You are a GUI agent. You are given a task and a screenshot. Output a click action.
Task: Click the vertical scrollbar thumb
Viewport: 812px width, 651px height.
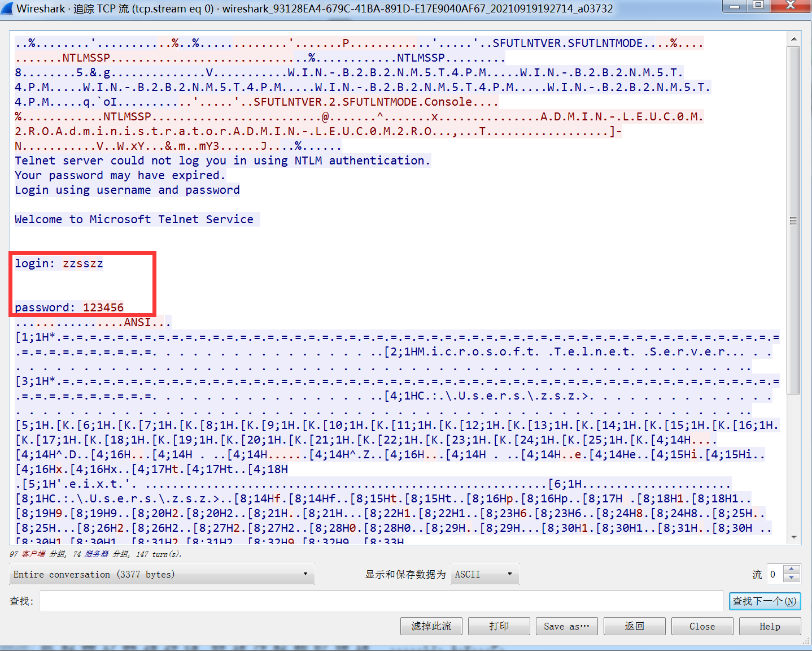click(x=793, y=220)
